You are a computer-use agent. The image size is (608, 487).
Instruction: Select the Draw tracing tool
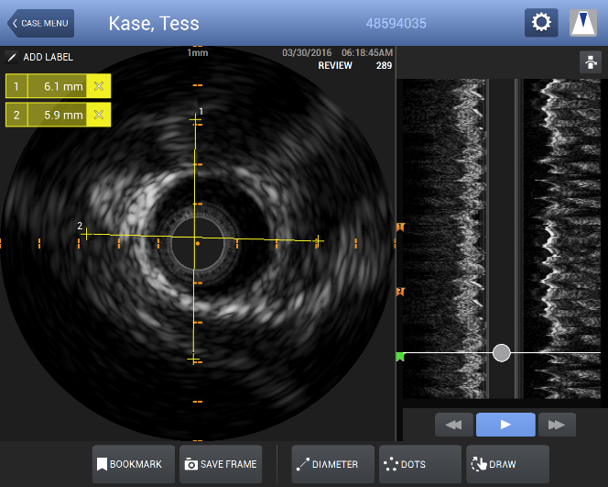tap(508, 464)
